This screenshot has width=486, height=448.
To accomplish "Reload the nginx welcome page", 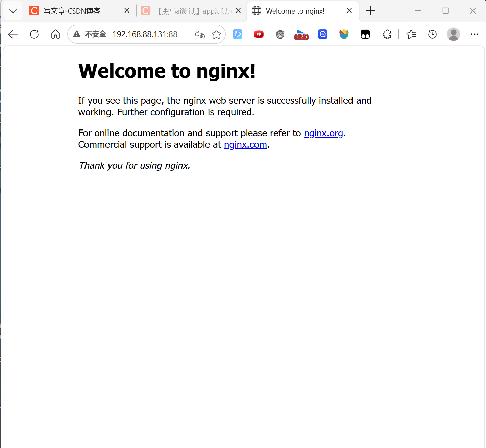I will click(34, 34).
